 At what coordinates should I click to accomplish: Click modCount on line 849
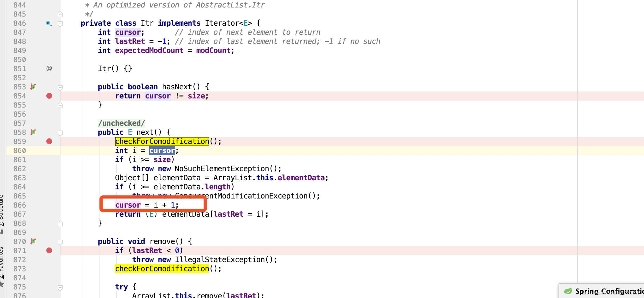tap(213, 51)
